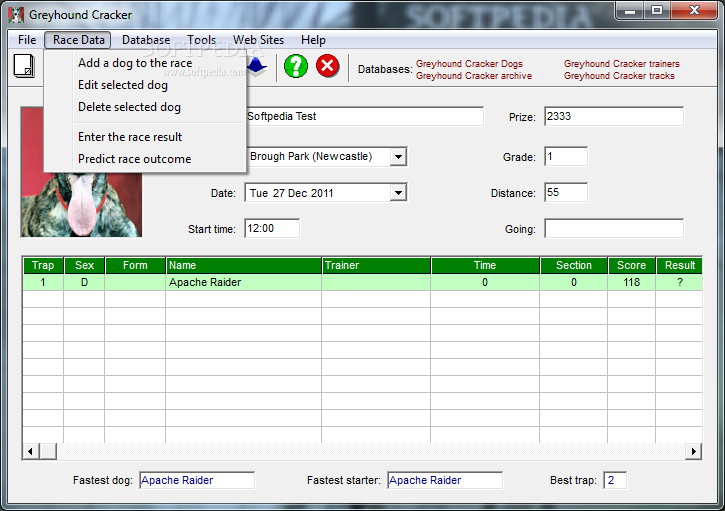Click the score cell showing 118

tap(632, 282)
